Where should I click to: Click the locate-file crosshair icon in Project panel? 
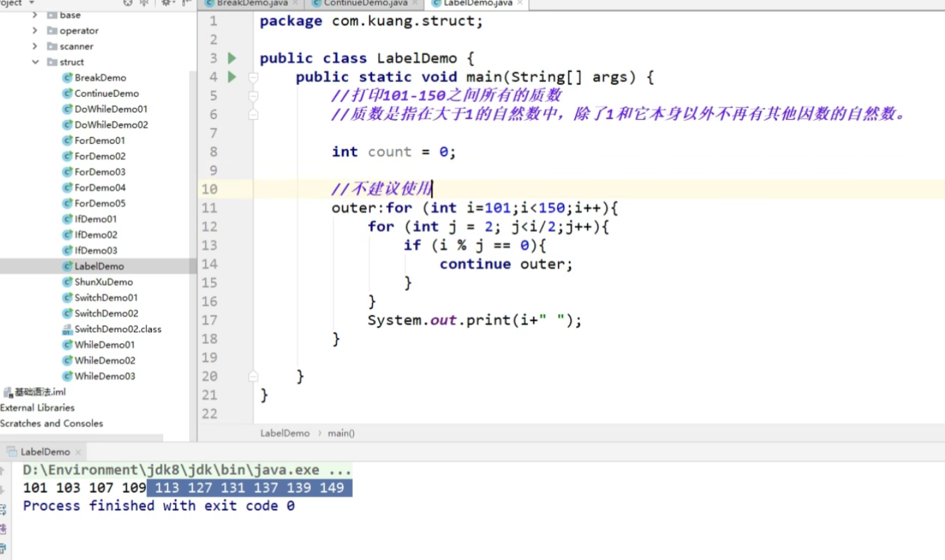coord(128,3)
